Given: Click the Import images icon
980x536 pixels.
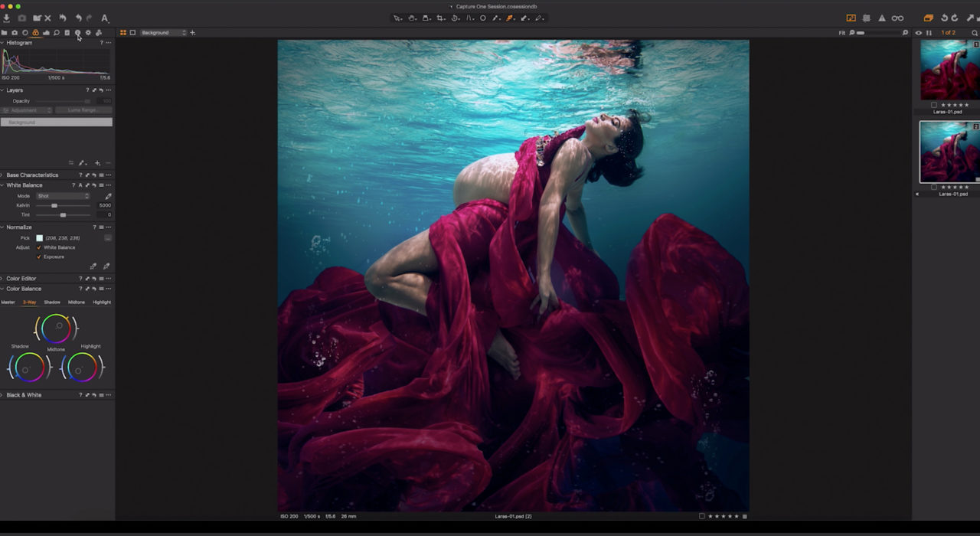Looking at the screenshot, I should click(7, 18).
